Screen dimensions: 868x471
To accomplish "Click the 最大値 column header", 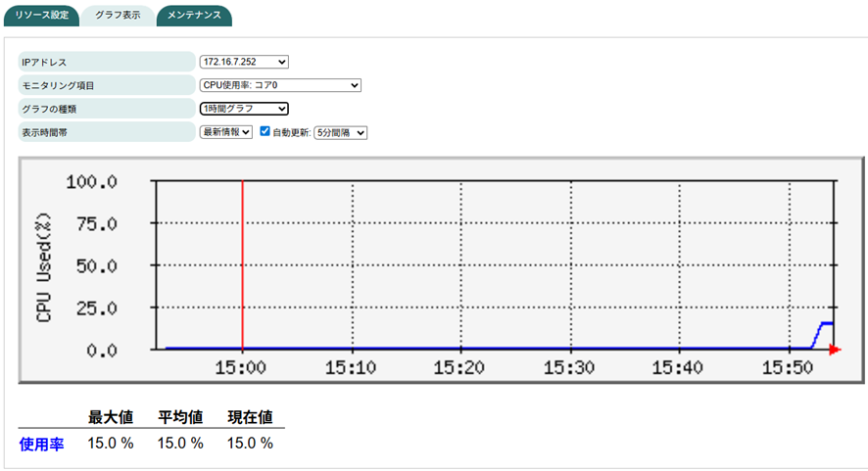I will pos(110,418).
